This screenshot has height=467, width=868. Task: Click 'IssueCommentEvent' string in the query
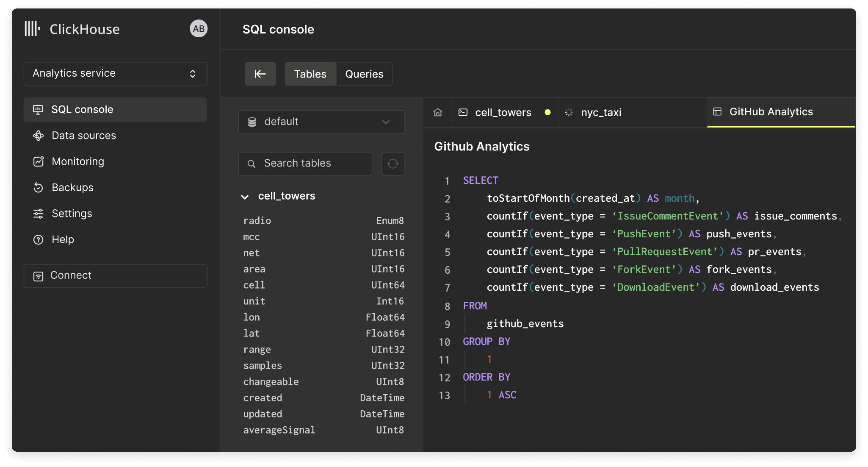coord(668,216)
